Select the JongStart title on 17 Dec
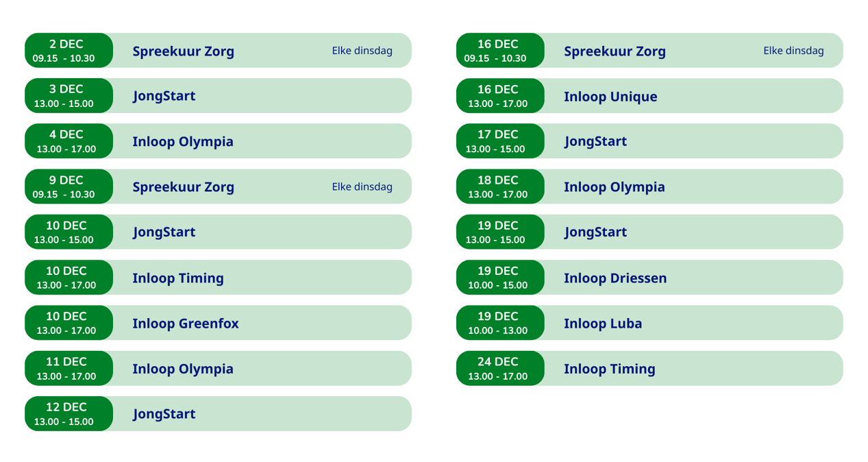Viewport: 868px width, 462px height. [x=595, y=142]
